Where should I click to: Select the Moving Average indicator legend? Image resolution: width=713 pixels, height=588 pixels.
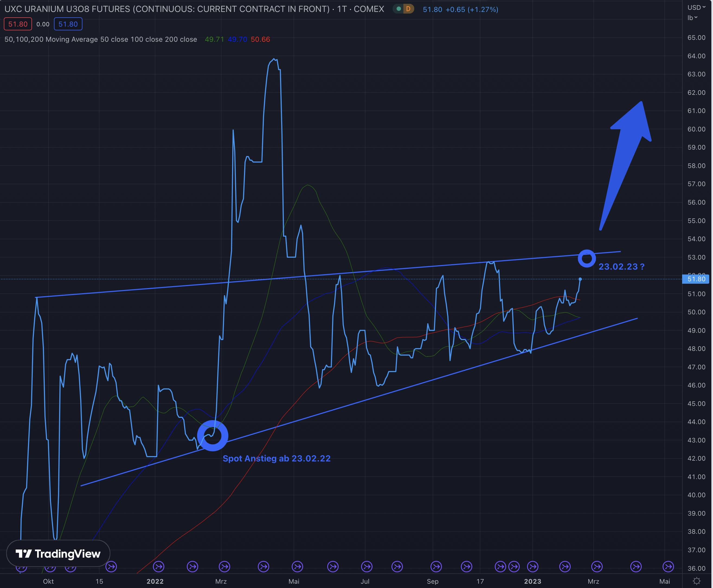(101, 39)
